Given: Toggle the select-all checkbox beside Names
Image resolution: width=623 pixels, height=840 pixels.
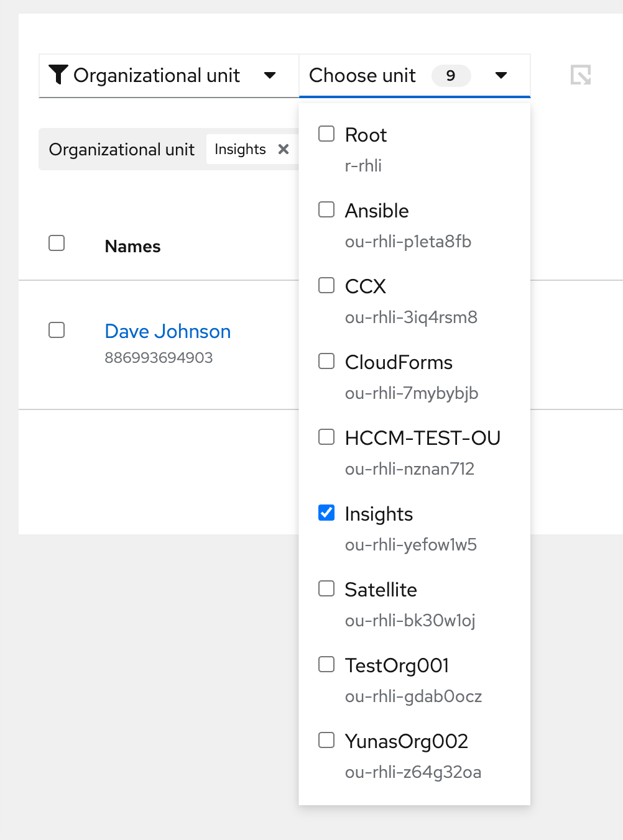Looking at the screenshot, I should pyautogui.click(x=57, y=243).
